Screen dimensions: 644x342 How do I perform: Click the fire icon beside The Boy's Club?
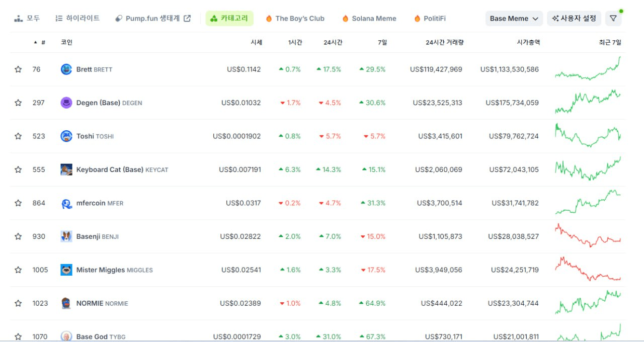[269, 19]
